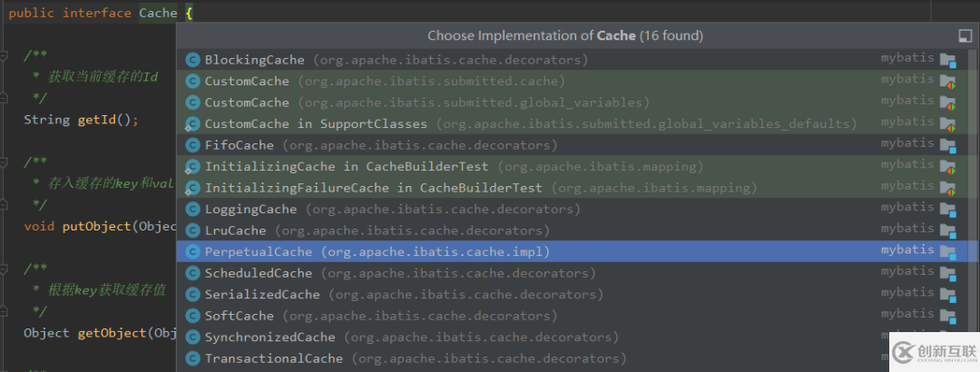Click the mybatis module label in FifoCache row
This screenshot has width=980, height=372.
(907, 143)
